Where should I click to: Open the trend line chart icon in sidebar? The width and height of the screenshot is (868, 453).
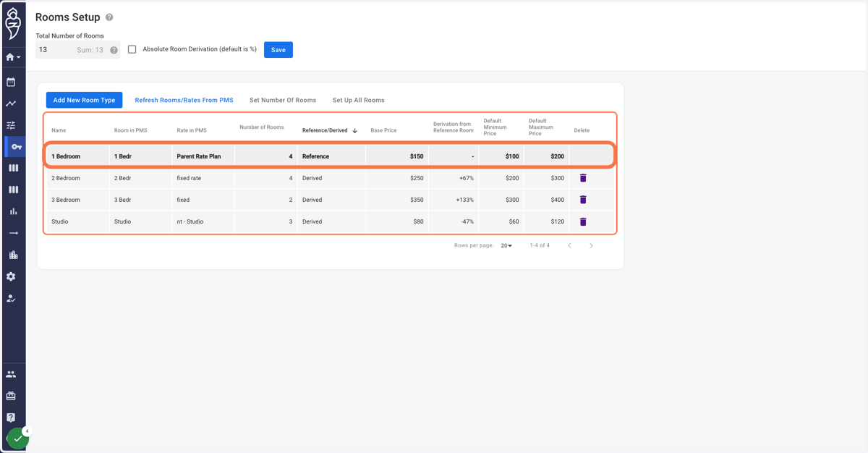pos(11,103)
